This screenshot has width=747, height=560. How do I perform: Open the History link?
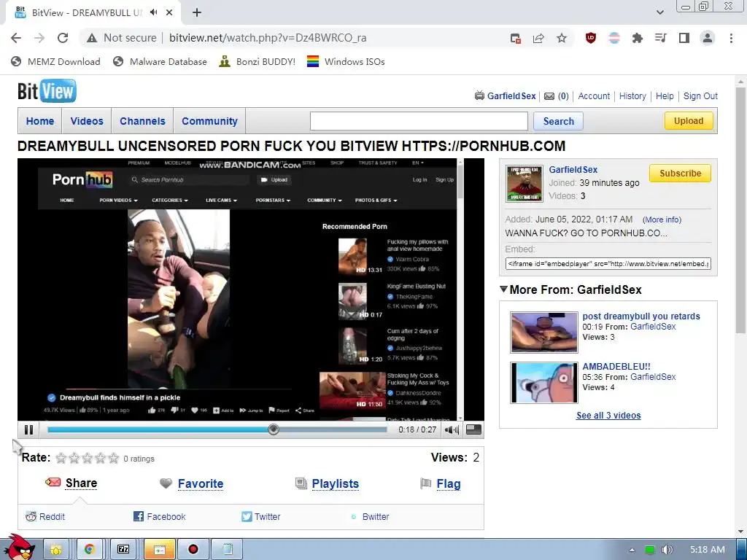click(632, 96)
